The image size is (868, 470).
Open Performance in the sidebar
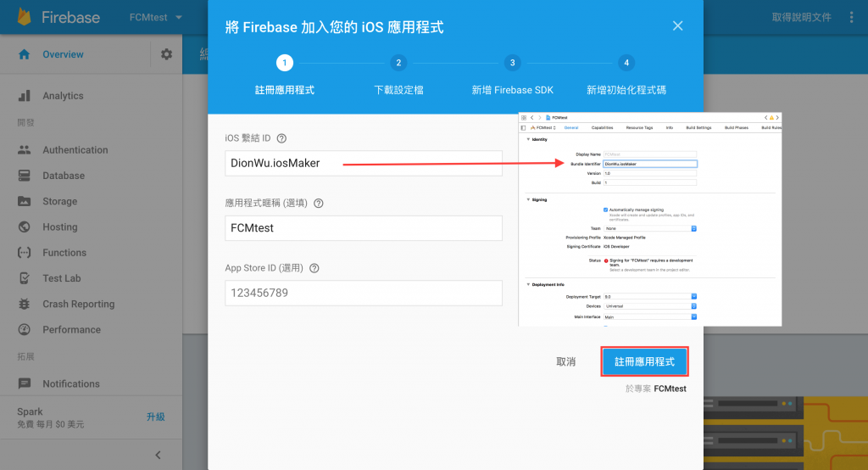click(71, 329)
